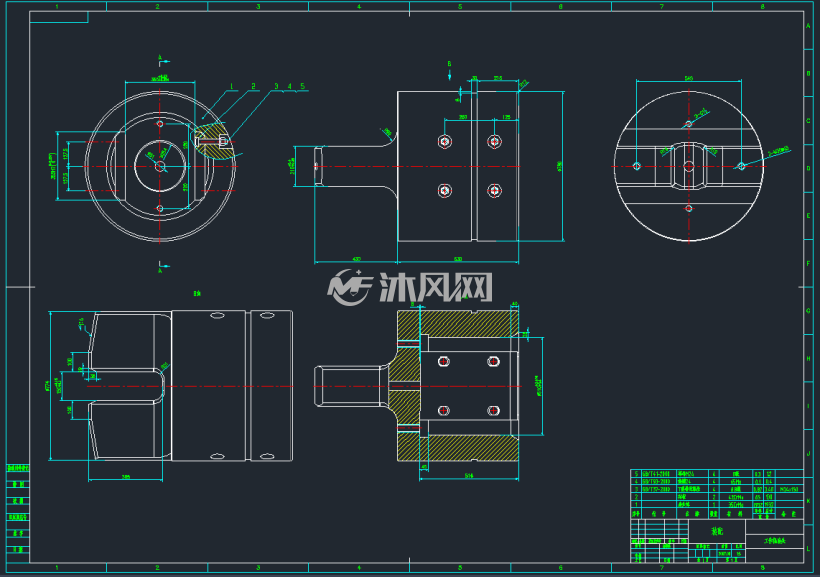
Task: Select part balloon number 3 above the leader
Action: [276, 86]
